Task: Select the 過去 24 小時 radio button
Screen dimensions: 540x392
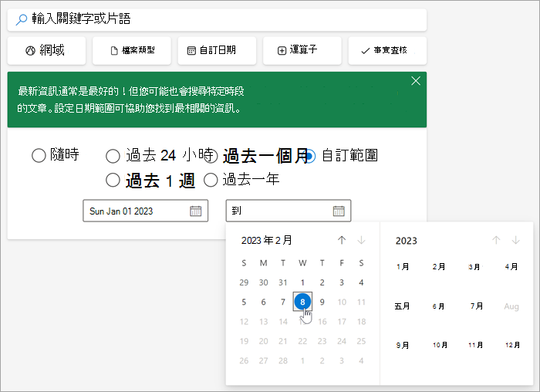Action: click(113, 156)
